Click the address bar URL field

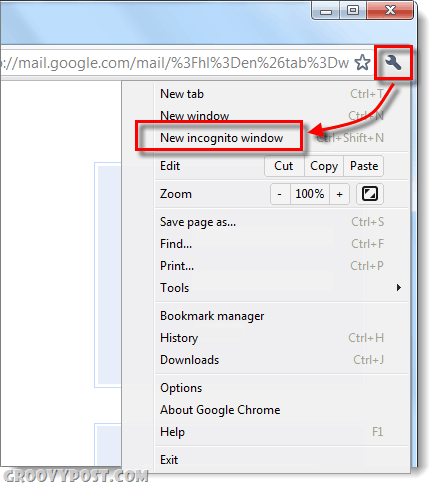pyautogui.click(x=175, y=63)
